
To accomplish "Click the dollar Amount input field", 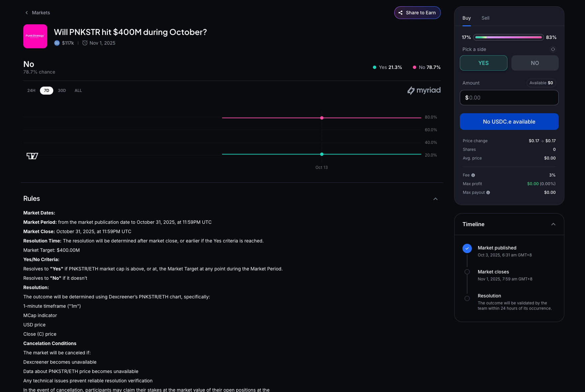I will (509, 98).
